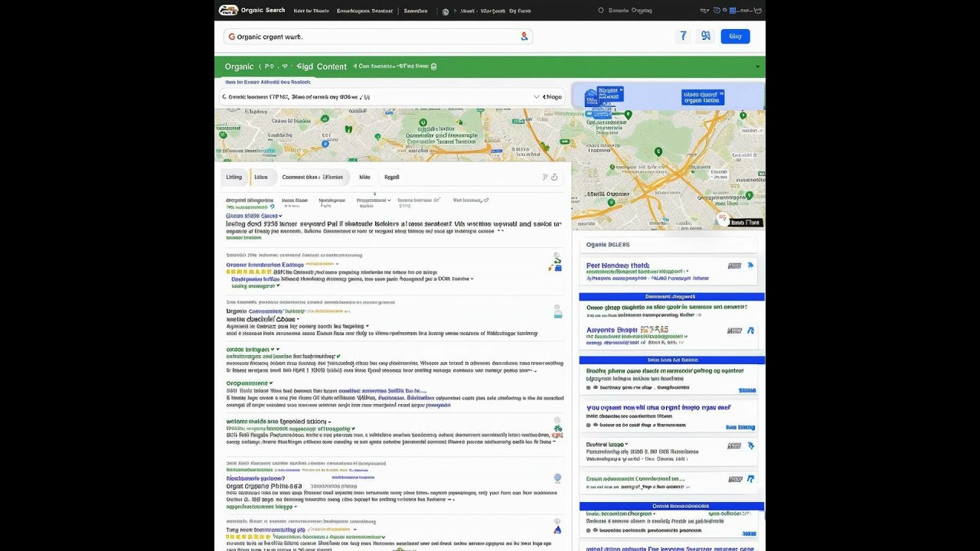Open the 'Peet blendreg theltk' result link
Image resolution: width=980 pixels, height=551 pixels.
(x=617, y=266)
